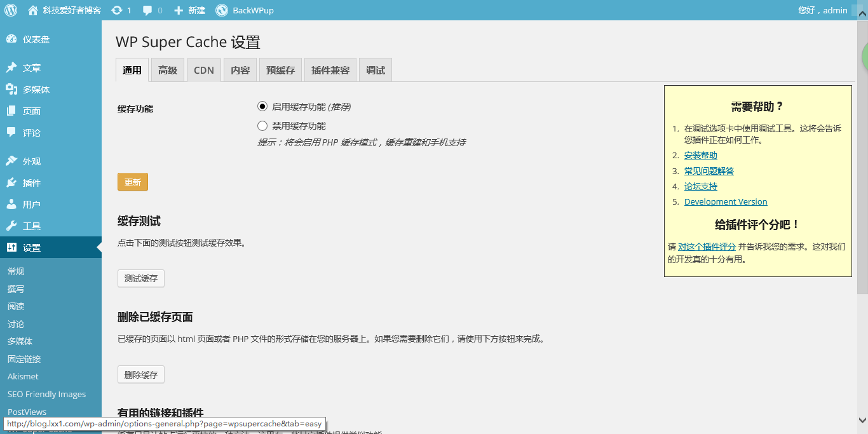
Task: Click the 插件 plugin icon
Action: tap(11, 183)
